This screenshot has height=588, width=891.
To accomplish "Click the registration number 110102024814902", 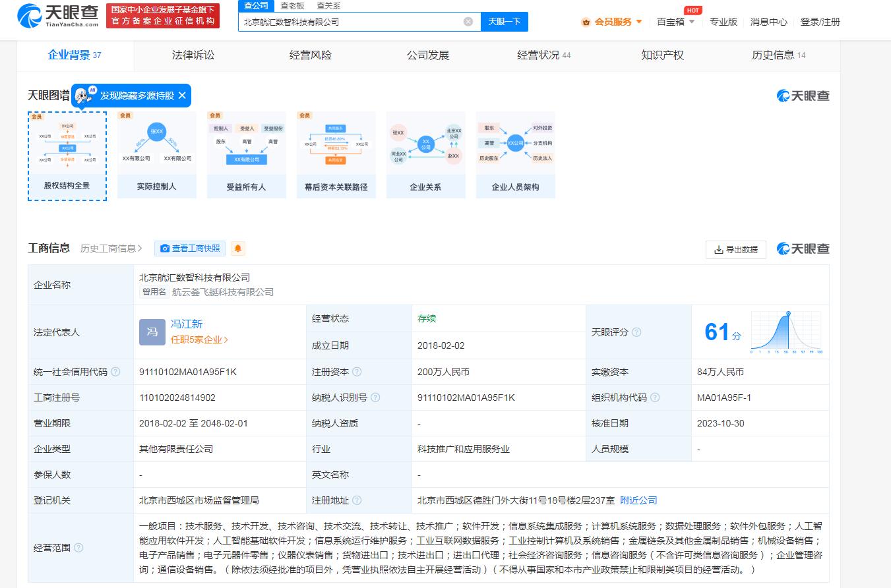I will point(177,397).
